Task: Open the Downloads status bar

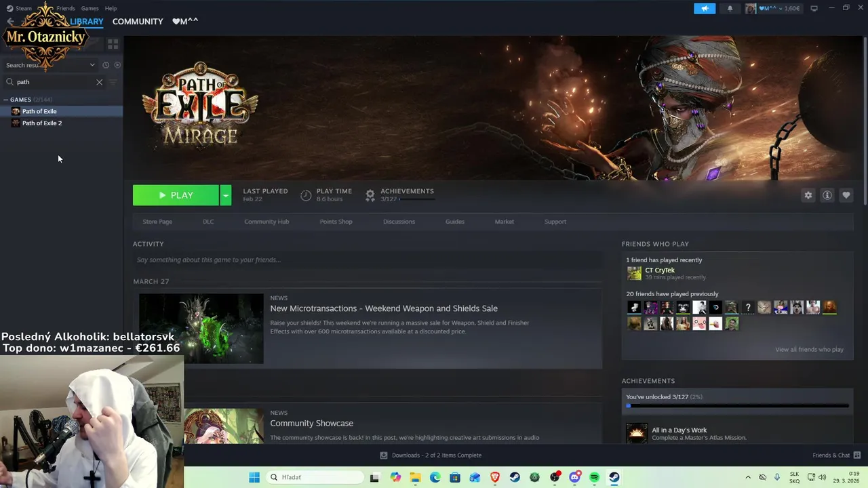Action: pyautogui.click(x=431, y=455)
